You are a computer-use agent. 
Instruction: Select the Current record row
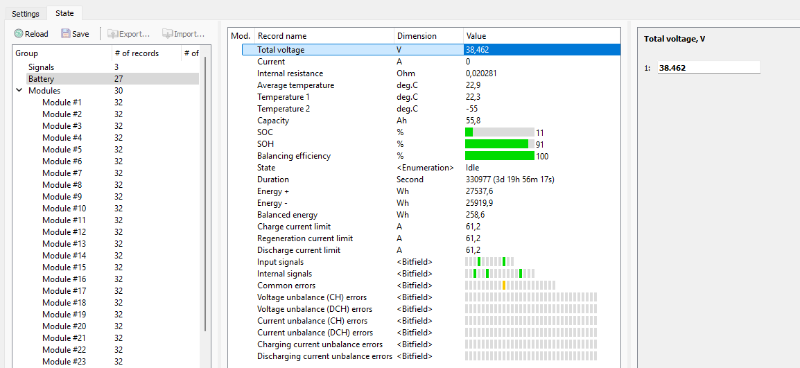431,61
